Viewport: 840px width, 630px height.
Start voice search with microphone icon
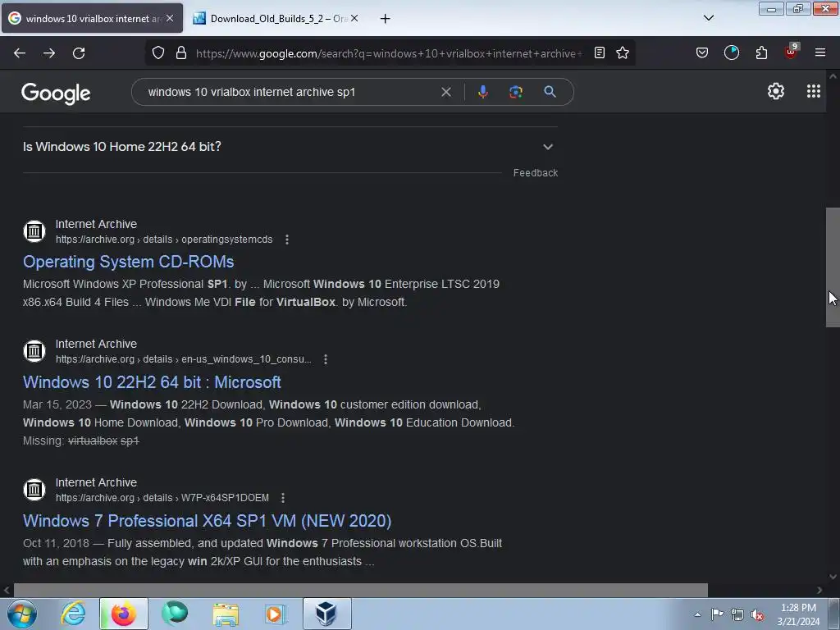[x=482, y=92]
